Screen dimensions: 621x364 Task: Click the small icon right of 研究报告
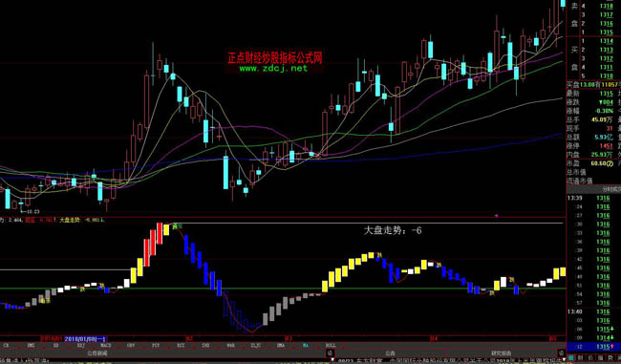(561, 353)
